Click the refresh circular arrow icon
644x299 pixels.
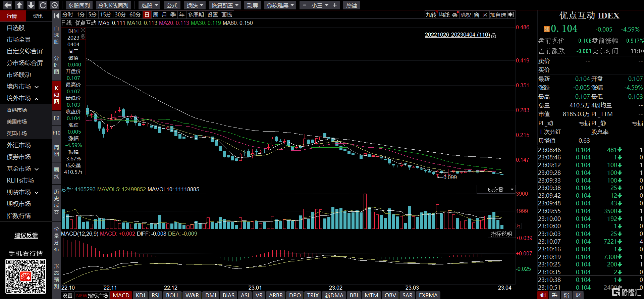43,5
